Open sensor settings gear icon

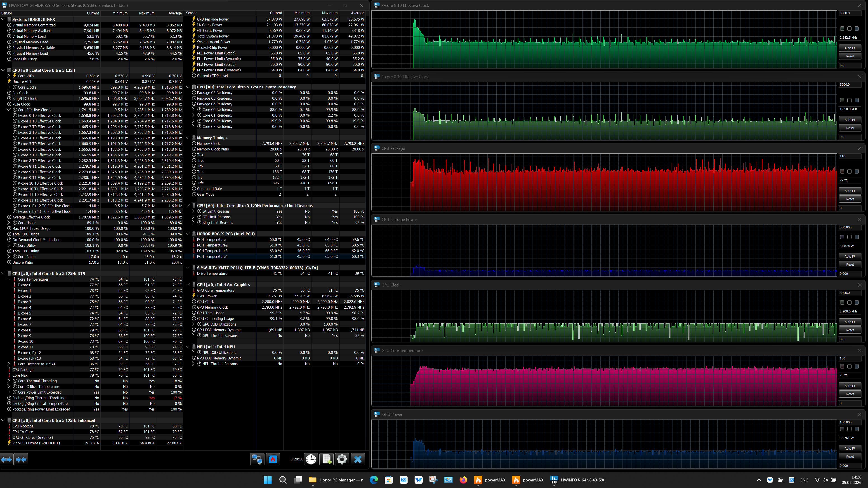(342, 459)
